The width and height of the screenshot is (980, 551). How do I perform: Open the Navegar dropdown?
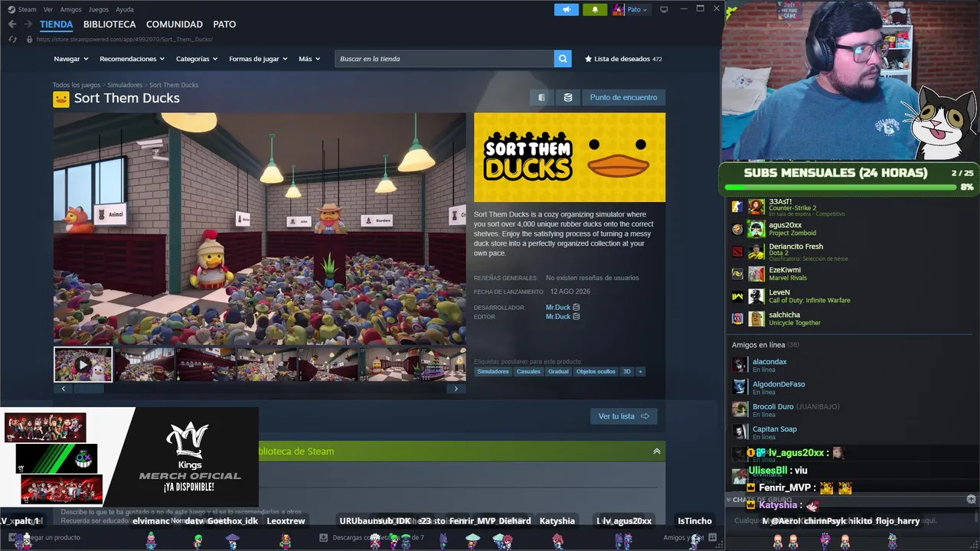pyautogui.click(x=70, y=59)
